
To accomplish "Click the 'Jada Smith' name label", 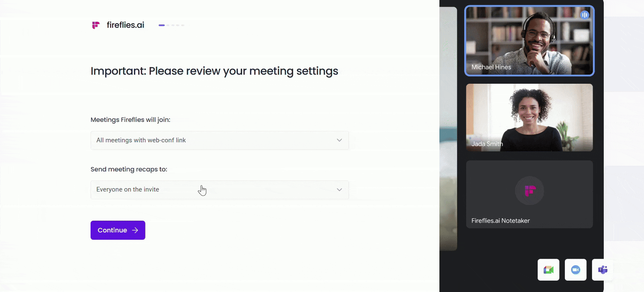I will coord(487,144).
